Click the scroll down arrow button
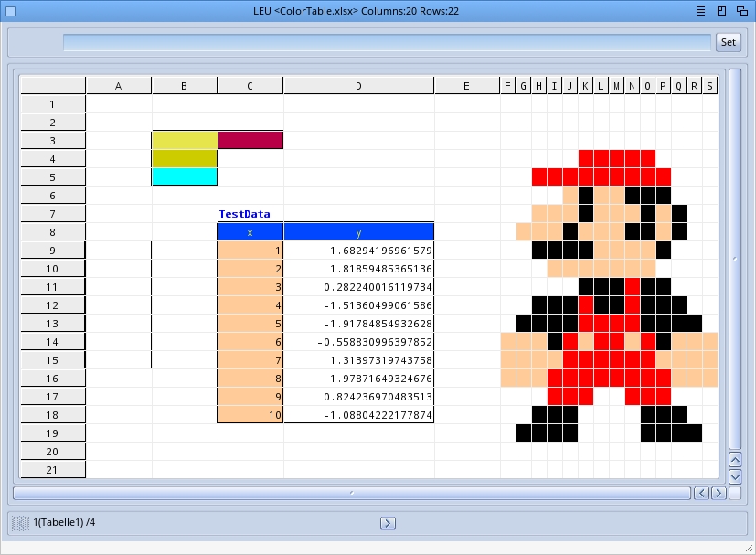The height and width of the screenshot is (555, 756). click(735, 476)
